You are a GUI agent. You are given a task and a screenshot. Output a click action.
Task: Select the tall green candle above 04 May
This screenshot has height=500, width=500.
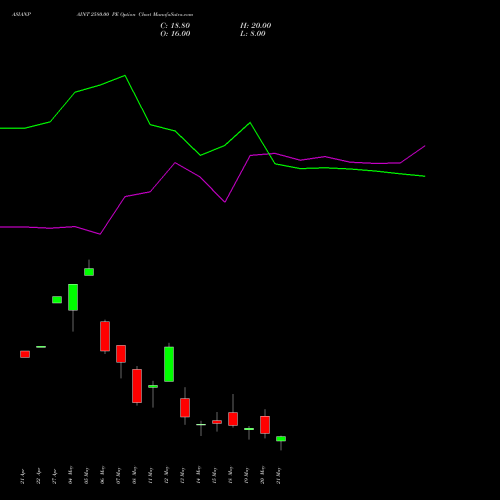point(73,297)
